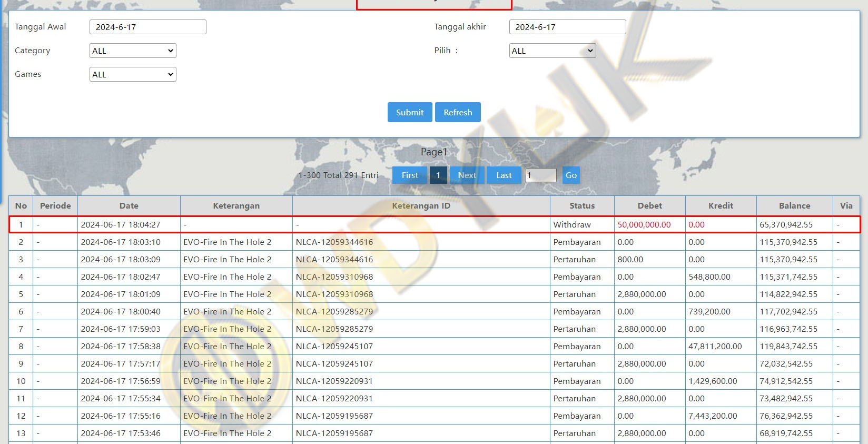This screenshot has height=444, width=868.
Task: Click date 2024-06-17 17:58:38
Action: [121, 346]
